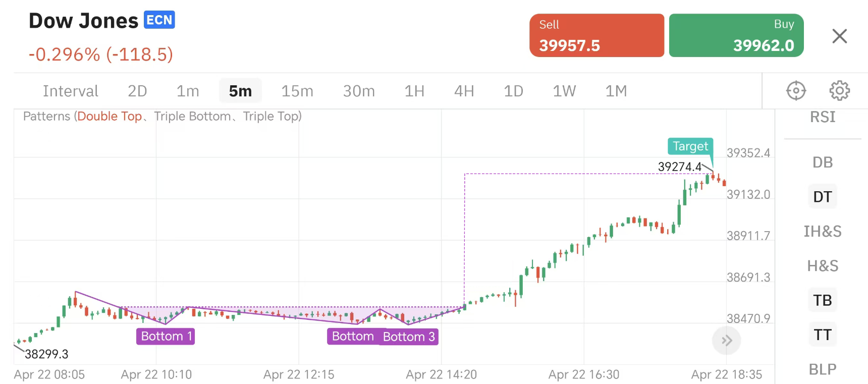Enable the H&S pattern indicator
This screenshot has height=384, width=868.
click(822, 266)
